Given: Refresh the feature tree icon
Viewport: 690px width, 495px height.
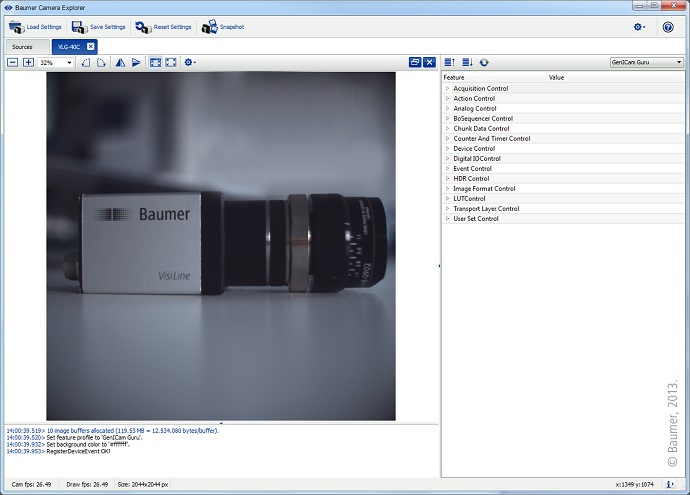Looking at the screenshot, I should pos(484,62).
